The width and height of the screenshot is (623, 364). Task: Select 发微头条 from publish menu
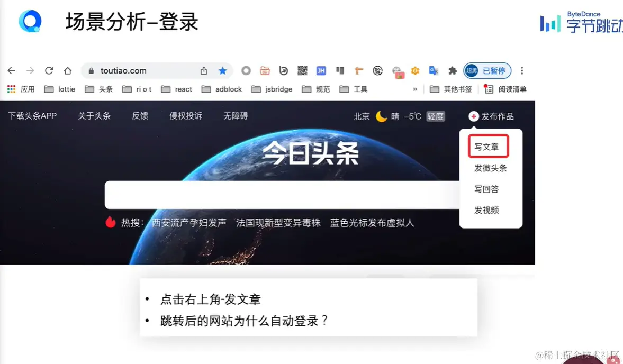491,168
